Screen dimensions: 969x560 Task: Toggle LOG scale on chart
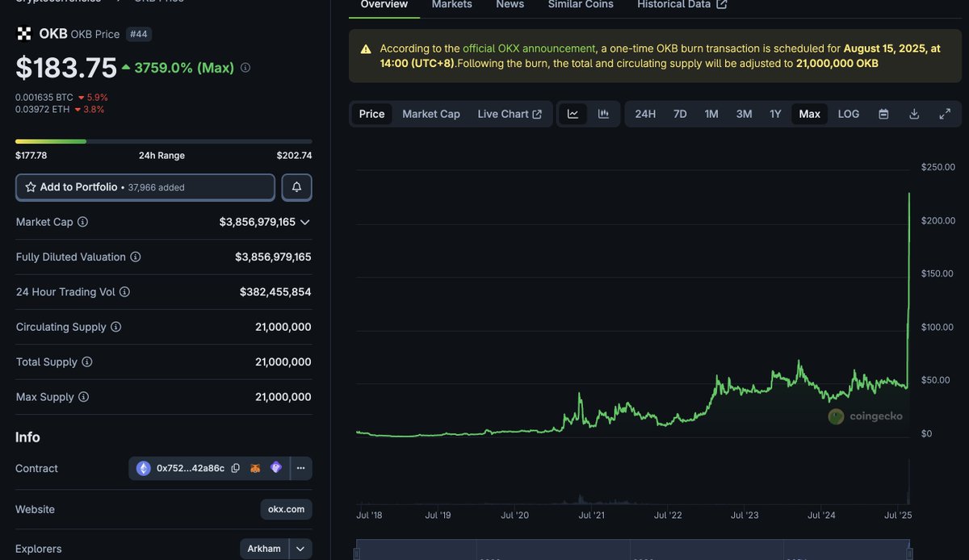pyautogui.click(x=849, y=114)
